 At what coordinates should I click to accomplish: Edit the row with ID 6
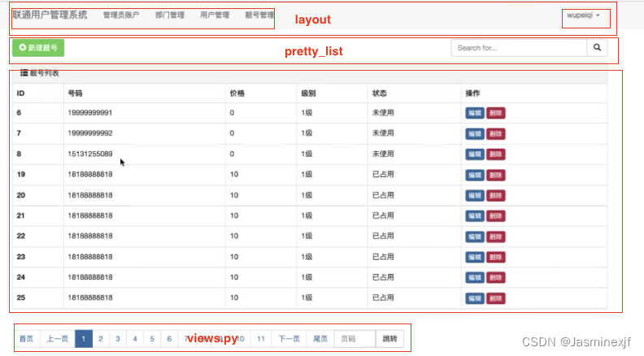coord(475,113)
